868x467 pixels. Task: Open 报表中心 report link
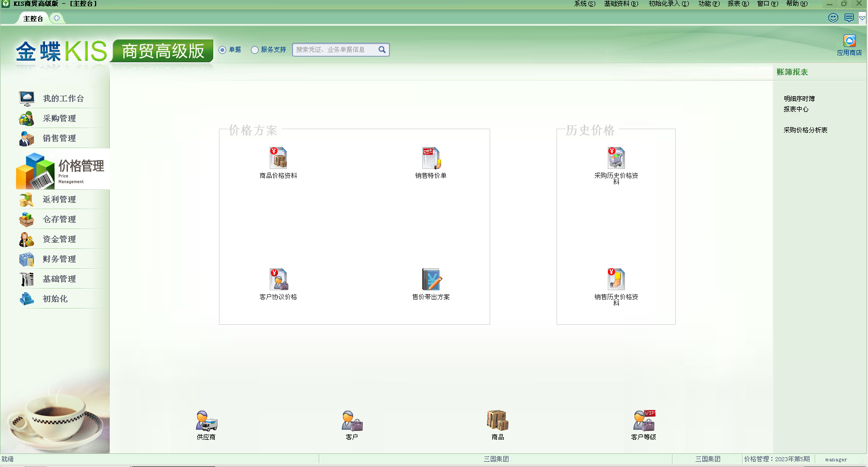coord(796,109)
